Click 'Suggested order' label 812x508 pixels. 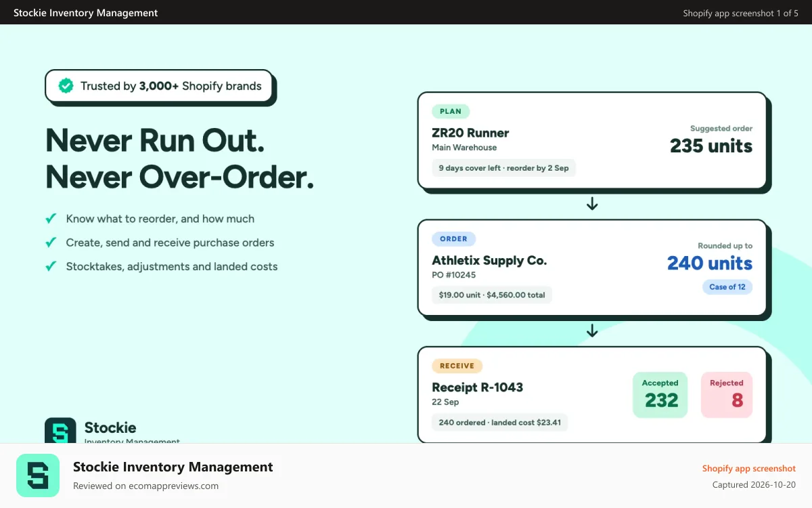click(x=721, y=128)
